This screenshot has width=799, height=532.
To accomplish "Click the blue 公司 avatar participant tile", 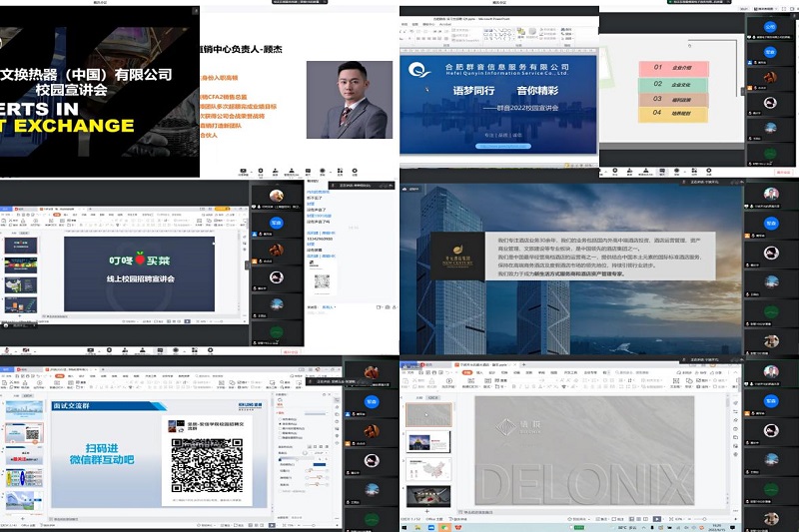I will pos(768,27).
